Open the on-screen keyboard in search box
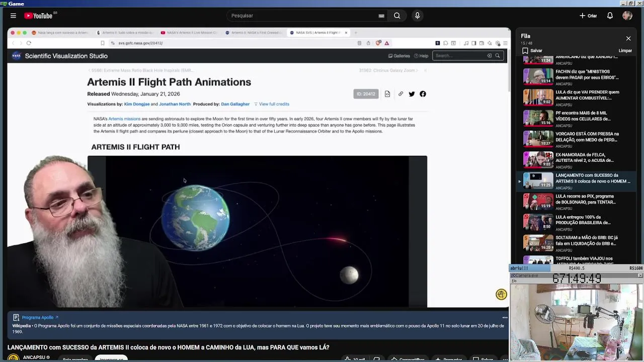 click(381, 16)
